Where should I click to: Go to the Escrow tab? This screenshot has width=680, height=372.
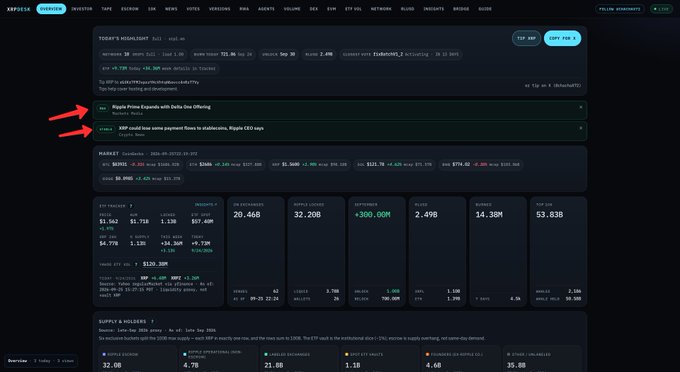coord(130,9)
